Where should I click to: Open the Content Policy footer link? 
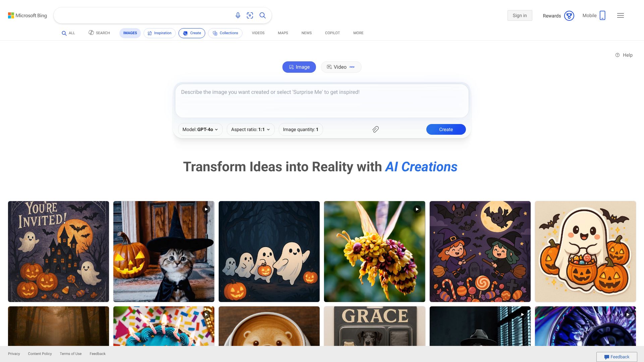point(40,354)
